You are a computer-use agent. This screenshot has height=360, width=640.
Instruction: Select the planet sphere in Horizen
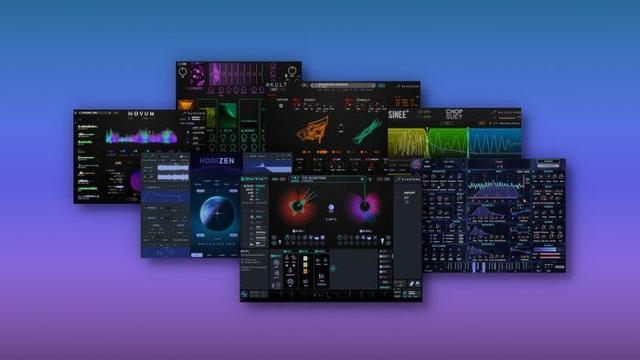(218, 213)
